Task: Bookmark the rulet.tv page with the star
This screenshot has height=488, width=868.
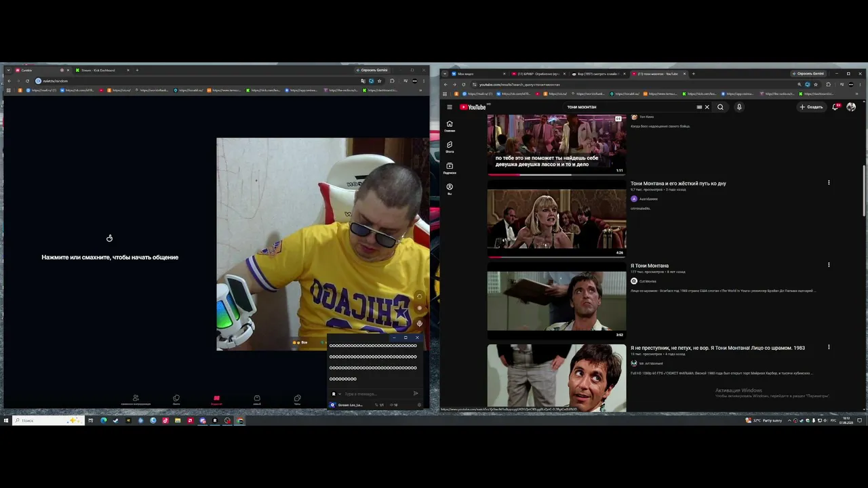Action: tap(379, 81)
